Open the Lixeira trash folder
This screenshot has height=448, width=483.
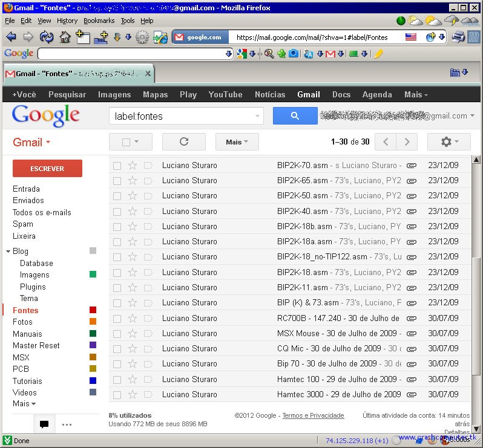point(24,236)
